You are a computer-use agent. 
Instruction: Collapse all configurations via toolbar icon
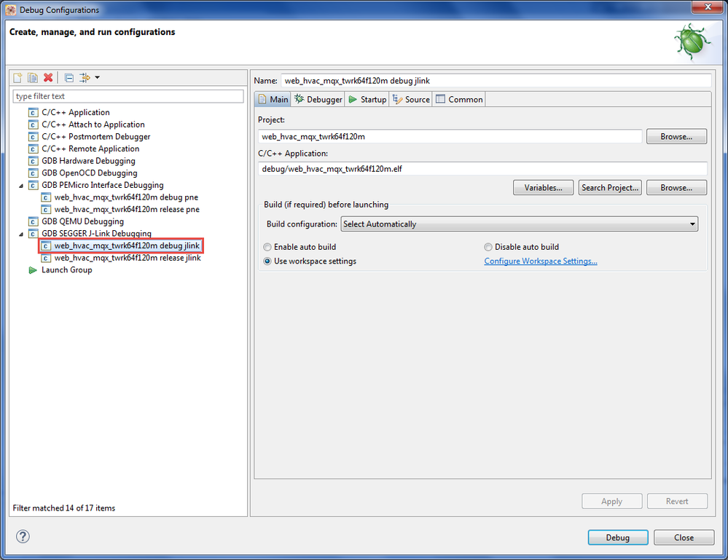69,77
